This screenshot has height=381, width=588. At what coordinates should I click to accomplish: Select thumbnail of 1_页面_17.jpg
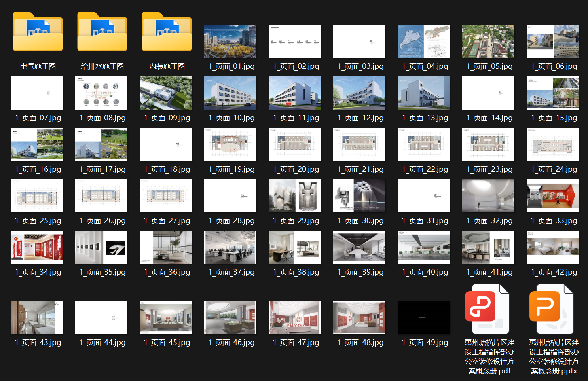(101, 144)
